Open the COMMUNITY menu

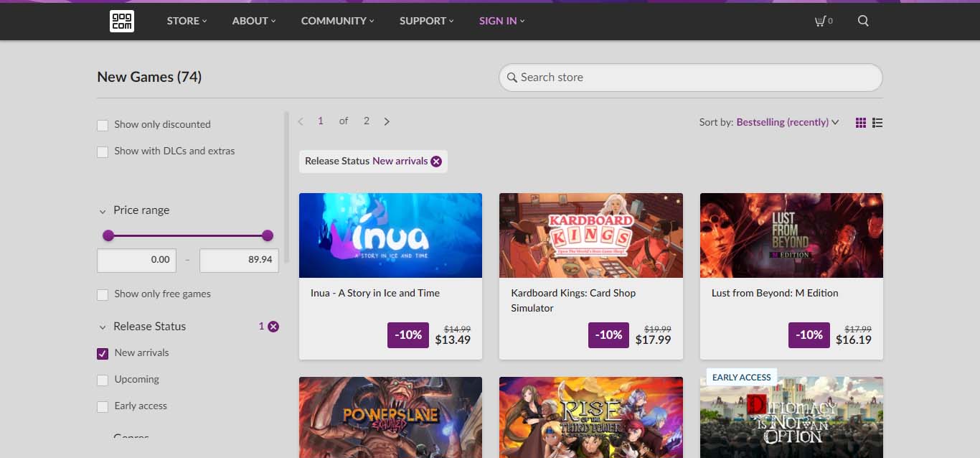[x=336, y=21]
